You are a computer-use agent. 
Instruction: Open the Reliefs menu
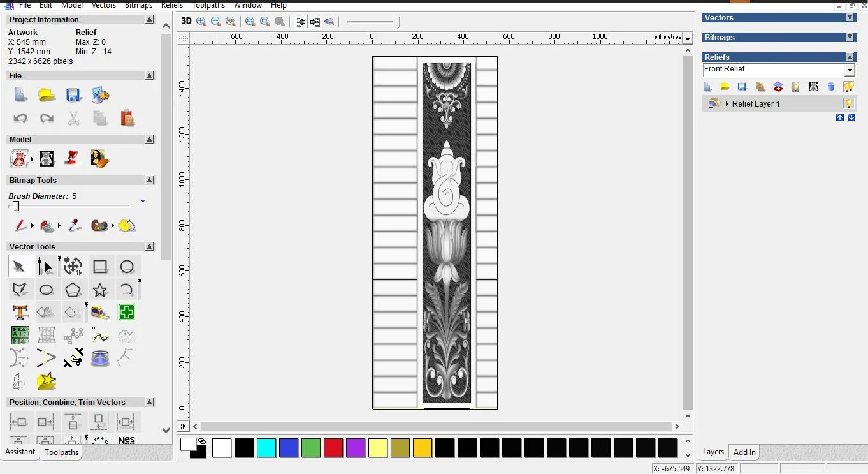click(172, 5)
